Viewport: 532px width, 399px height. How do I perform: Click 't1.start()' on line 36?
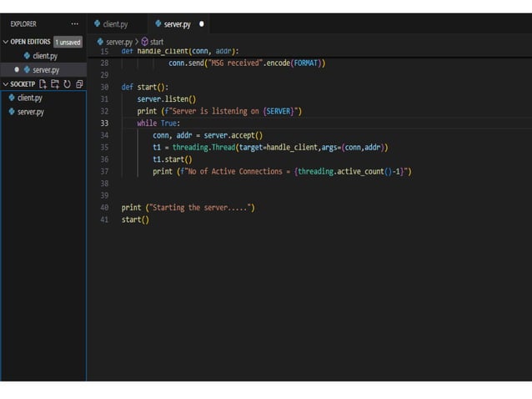coord(173,159)
